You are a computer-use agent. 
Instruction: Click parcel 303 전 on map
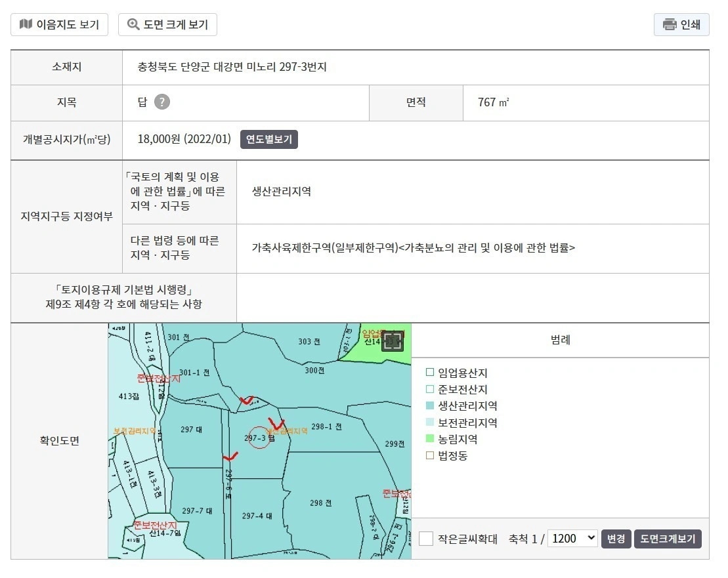[309, 341]
